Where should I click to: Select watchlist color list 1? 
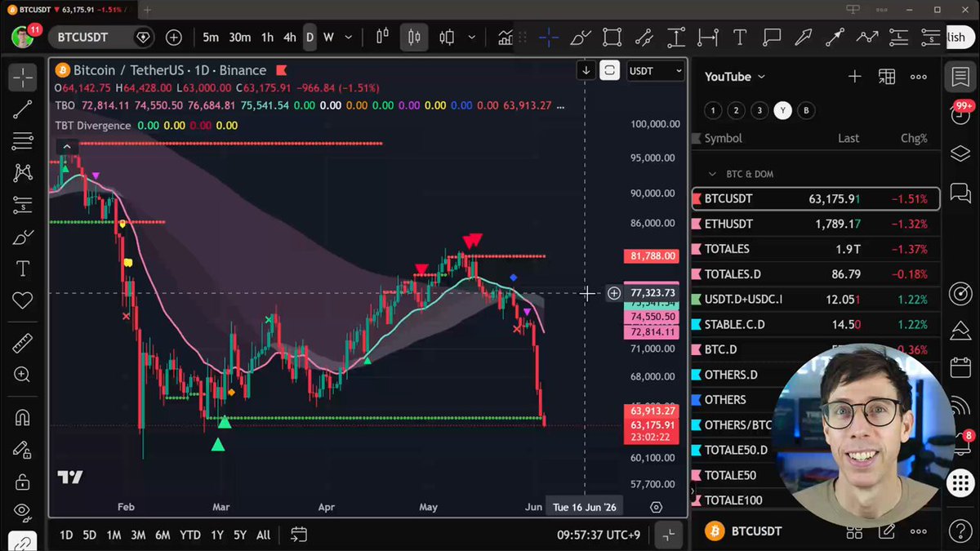pyautogui.click(x=712, y=110)
